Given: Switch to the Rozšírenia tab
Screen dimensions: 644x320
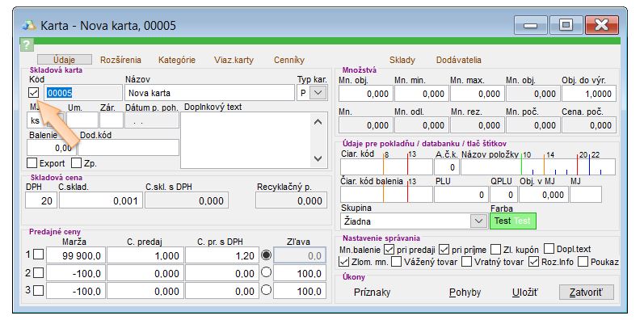Looking at the screenshot, I should [x=120, y=60].
